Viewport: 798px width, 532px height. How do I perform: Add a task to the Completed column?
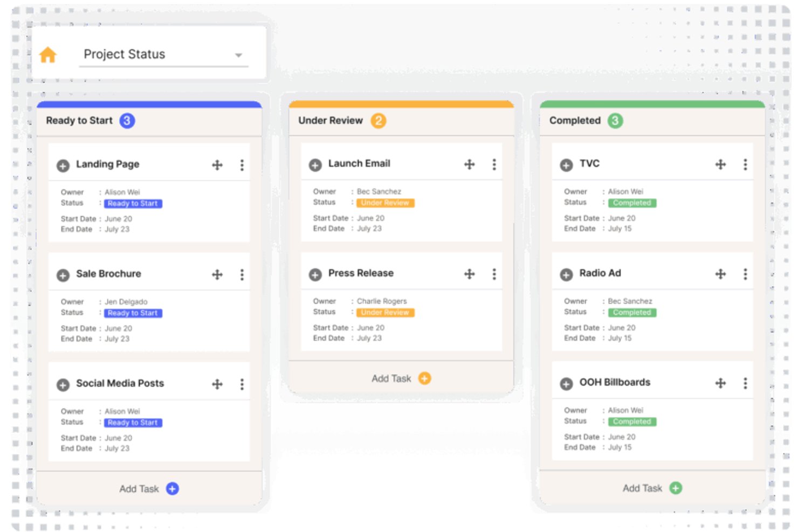point(652,488)
